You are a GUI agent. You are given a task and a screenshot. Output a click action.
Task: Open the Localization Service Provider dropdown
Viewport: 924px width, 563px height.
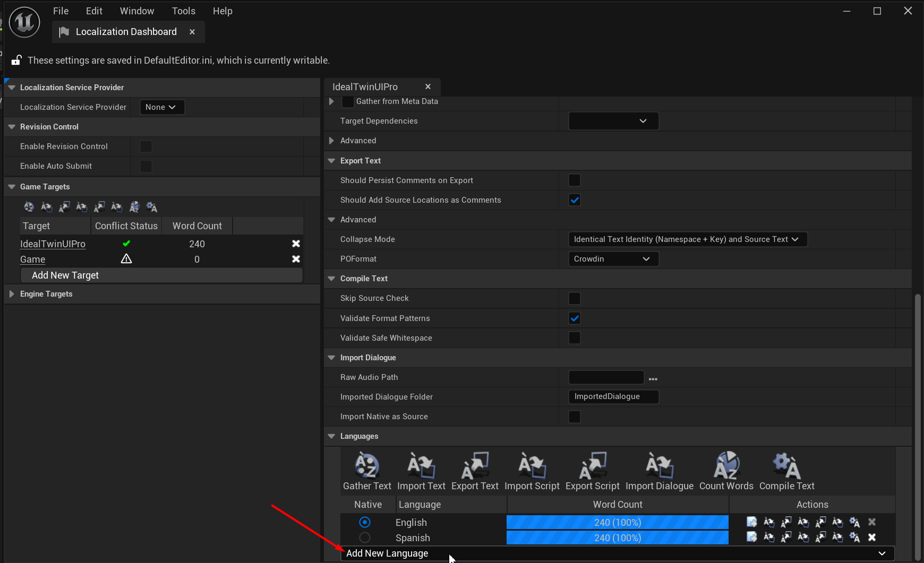[x=161, y=107]
